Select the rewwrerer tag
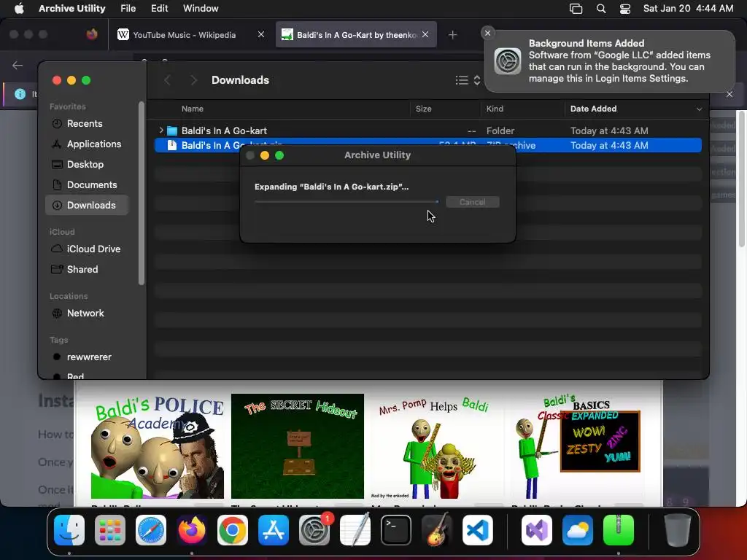The image size is (747, 560). click(88, 357)
